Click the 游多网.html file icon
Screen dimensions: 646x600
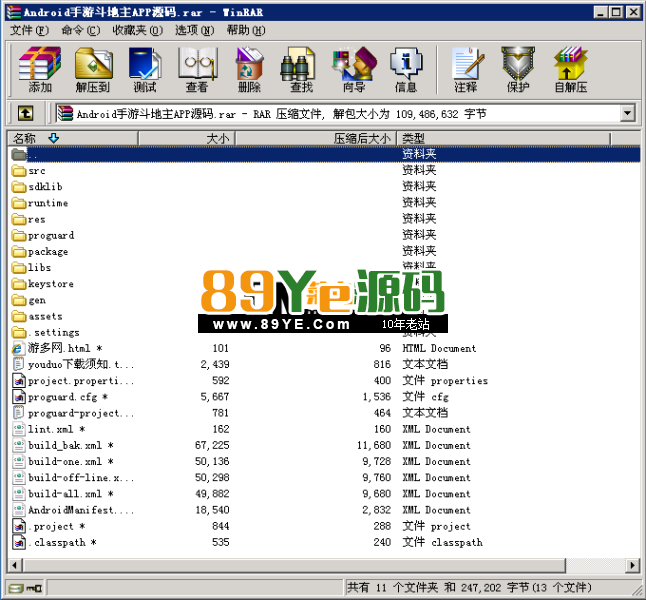point(19,348)
